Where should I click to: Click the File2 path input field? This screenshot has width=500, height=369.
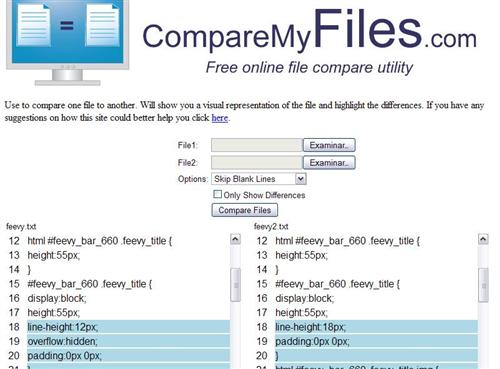pyautogui.click(x=257, y=163)
